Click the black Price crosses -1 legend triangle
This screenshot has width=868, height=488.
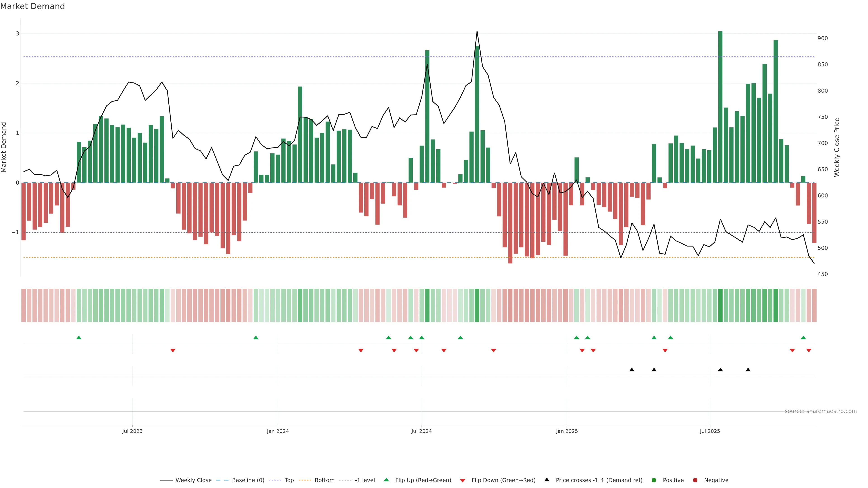[x=547, y=480]
